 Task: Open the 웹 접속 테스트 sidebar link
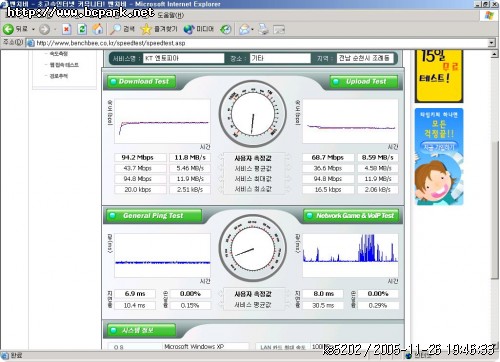64,65
